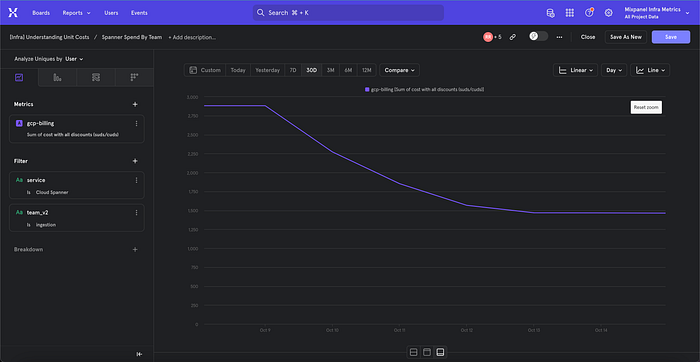The width and height of the screenshot is (700, 362).
Task: Switch to the bottom-docked layout view
Action: (x=440, y=352)
